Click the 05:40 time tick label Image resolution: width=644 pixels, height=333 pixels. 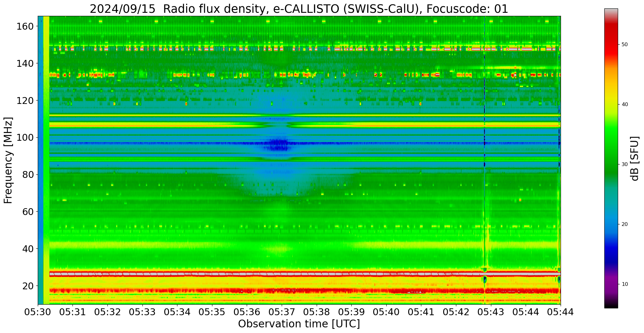click(386, 312)
